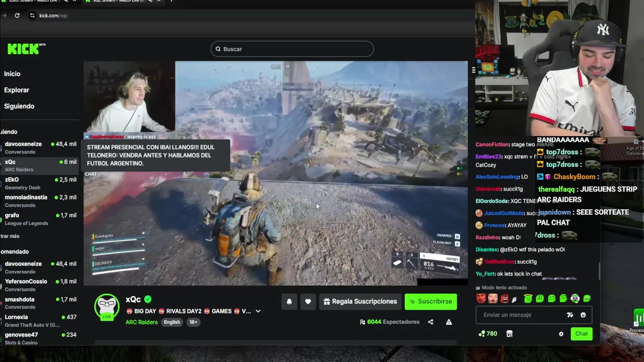Click the Kick logo in the header
This screenshot has height=362, width=644.
(26, 49)
